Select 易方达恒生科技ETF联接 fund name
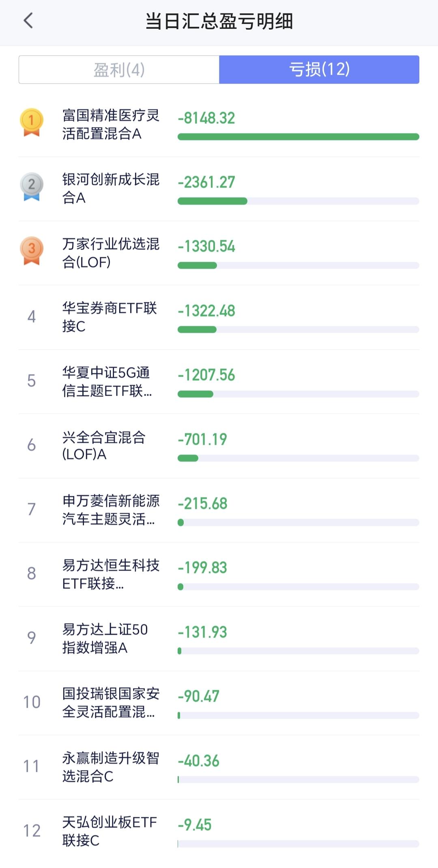The image size is (438, 868). pos(111,574)
